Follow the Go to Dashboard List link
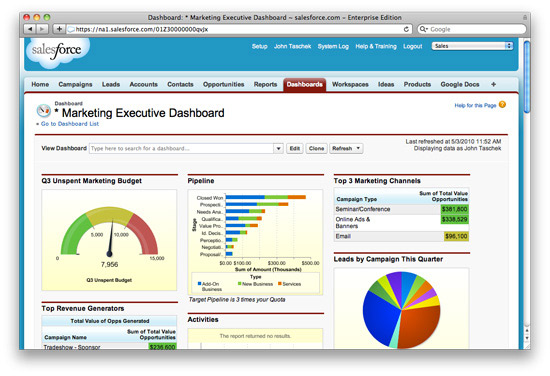 coord(70,124)
